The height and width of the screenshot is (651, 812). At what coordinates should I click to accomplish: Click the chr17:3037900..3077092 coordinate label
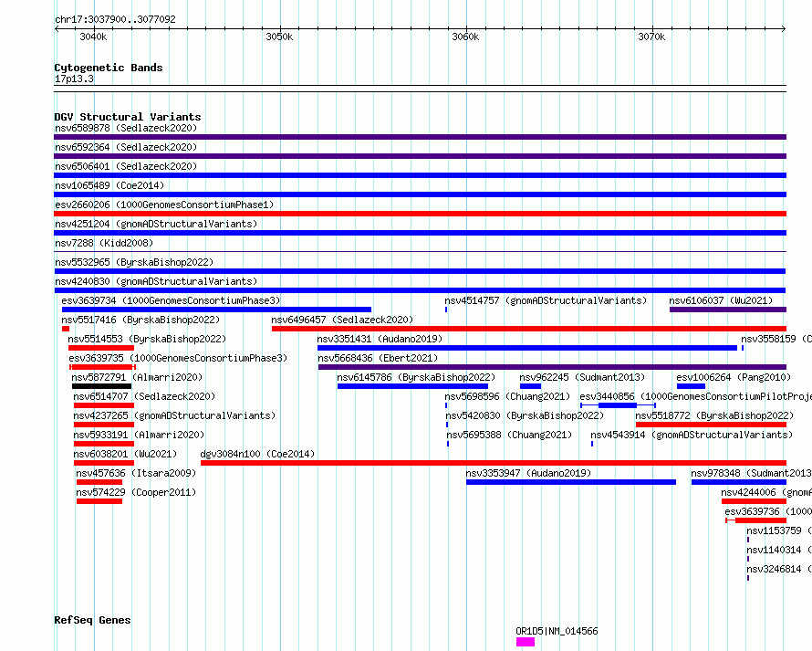pyautogui.click(x=116, y=19)
